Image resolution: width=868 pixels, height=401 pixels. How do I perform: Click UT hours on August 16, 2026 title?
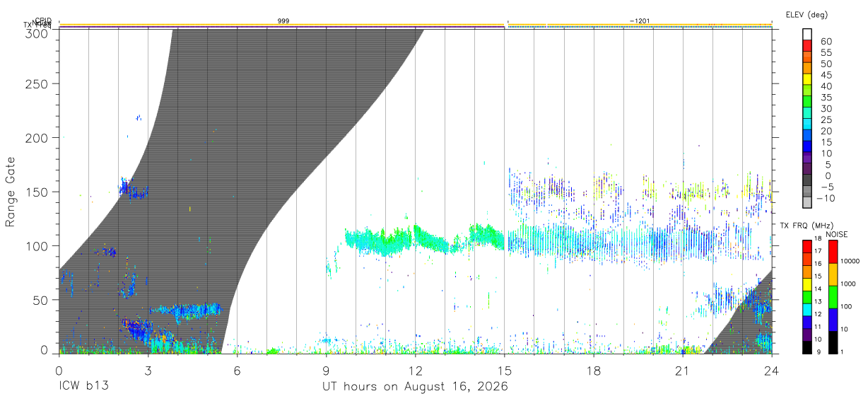coord(415,387)
